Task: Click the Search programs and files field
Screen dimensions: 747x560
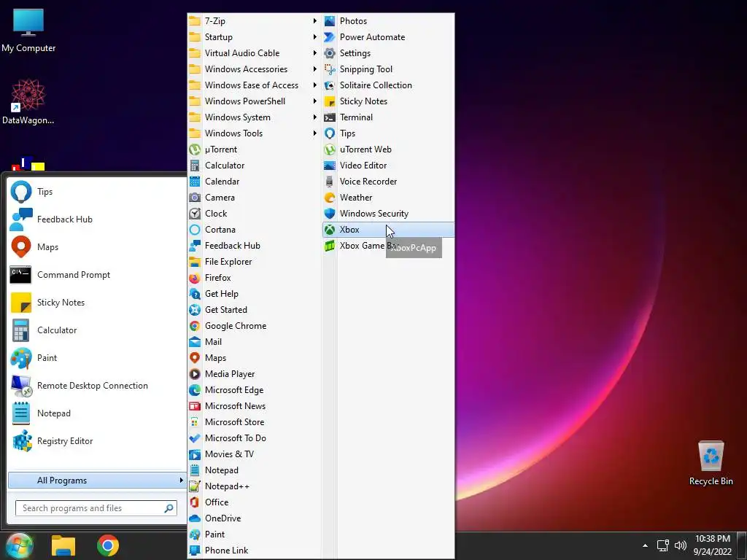Action: 96,508
